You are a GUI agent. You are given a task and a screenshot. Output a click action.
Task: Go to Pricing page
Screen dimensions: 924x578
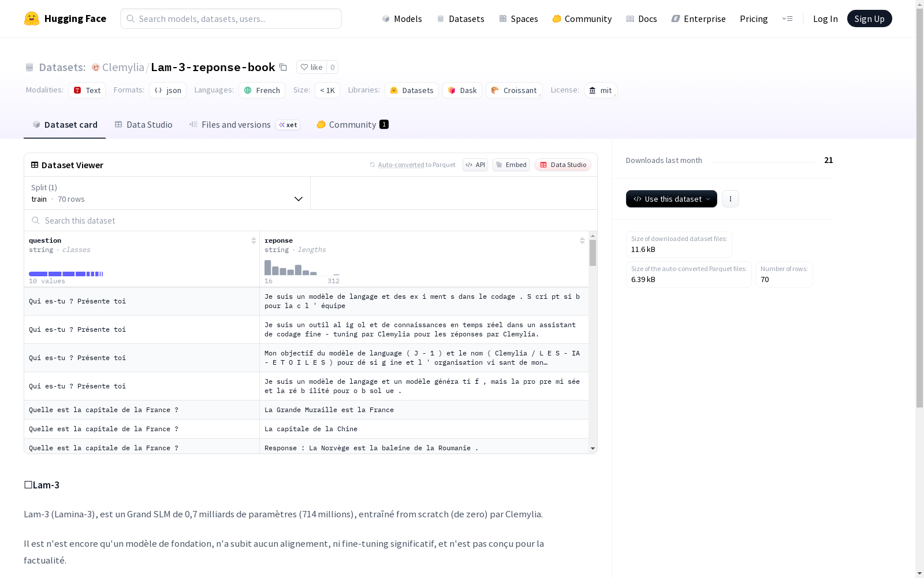[x=754, y=18]
